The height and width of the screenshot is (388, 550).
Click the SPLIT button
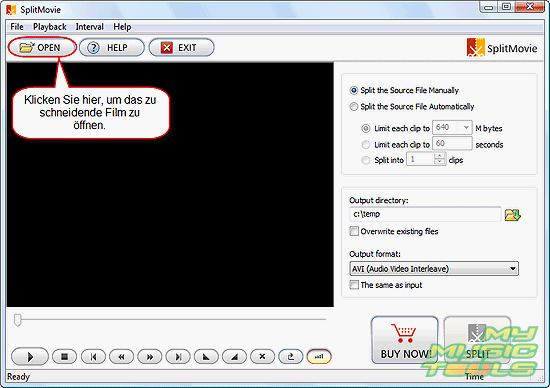(477, 340)
